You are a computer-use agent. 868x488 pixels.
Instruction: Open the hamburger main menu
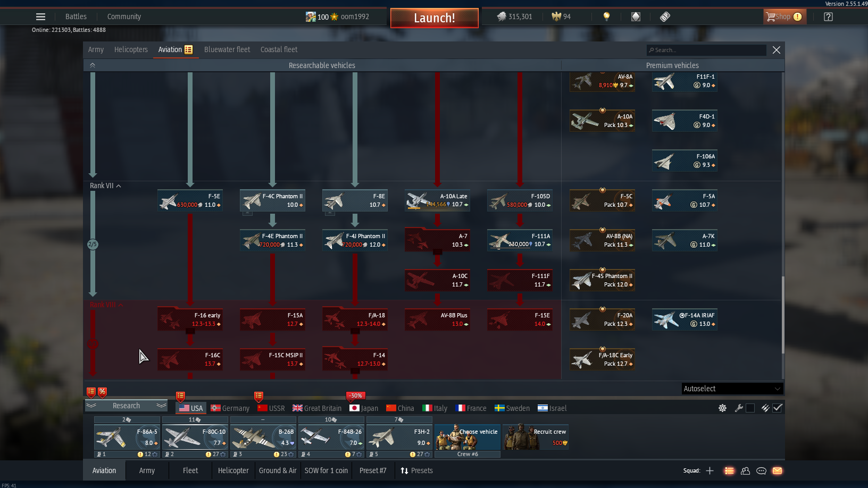[x=40, y=17]
